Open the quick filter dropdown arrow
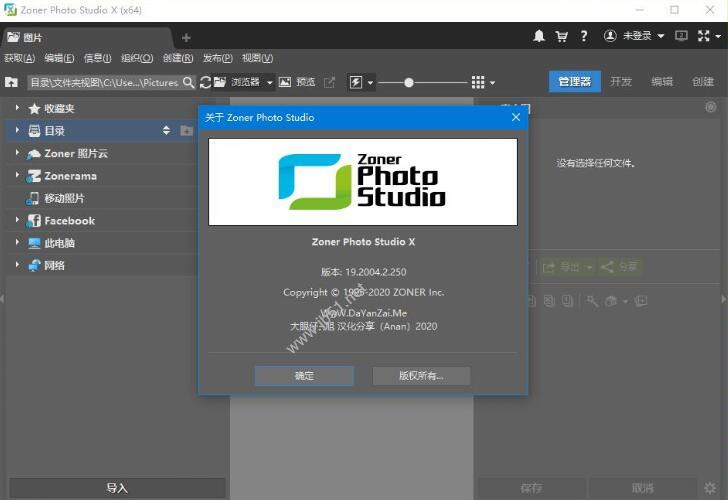The image size is (728, 500). (370, 83)
